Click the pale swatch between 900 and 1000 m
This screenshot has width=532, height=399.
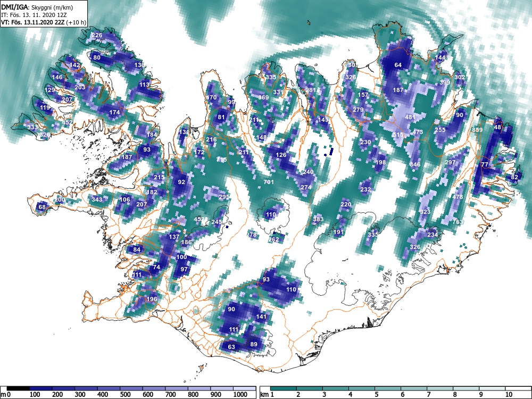(222, 388)
